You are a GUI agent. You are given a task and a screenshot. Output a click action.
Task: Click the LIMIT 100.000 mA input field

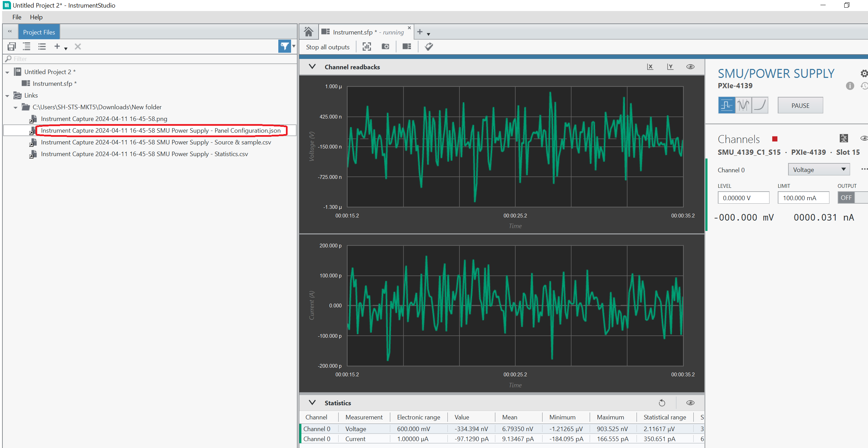[x=803, y=198]
